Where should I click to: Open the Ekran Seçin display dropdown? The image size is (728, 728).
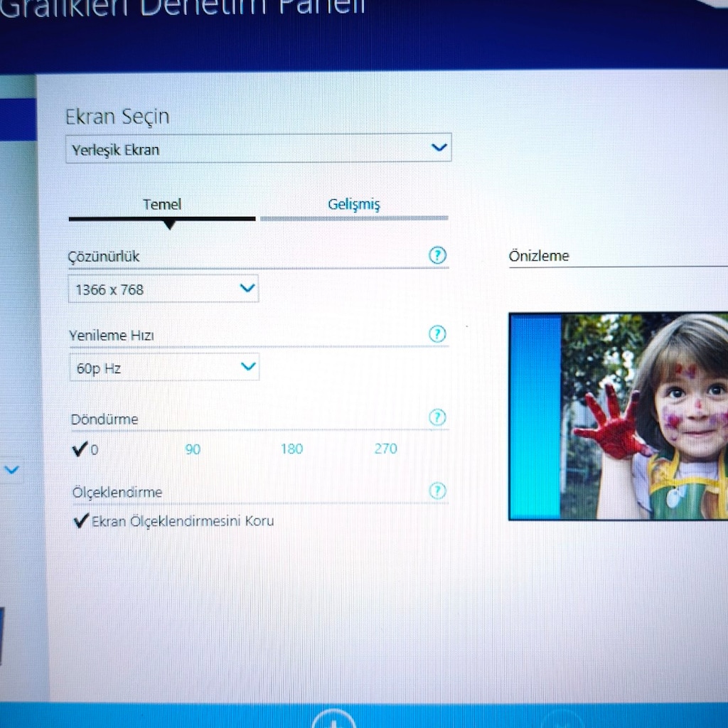click(x=258, y=149)
